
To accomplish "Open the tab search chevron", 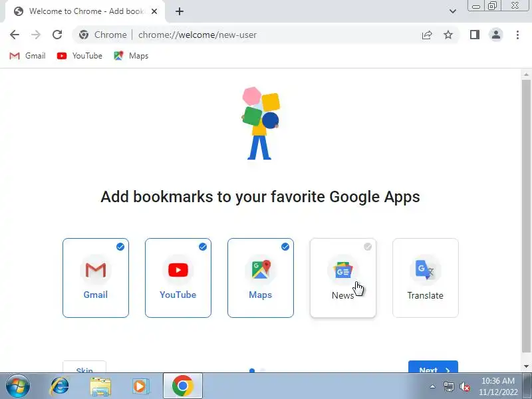I will pyautogui.click(x=453, y=11).
